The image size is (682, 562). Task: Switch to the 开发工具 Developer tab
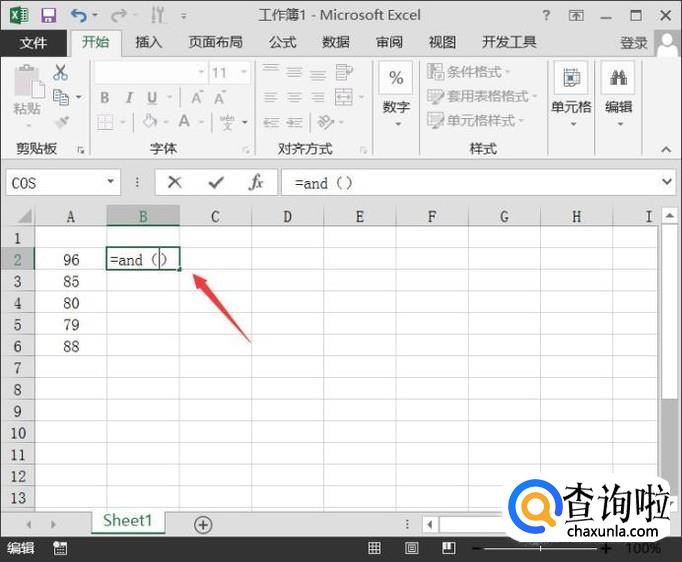click(x=509, y=42)
